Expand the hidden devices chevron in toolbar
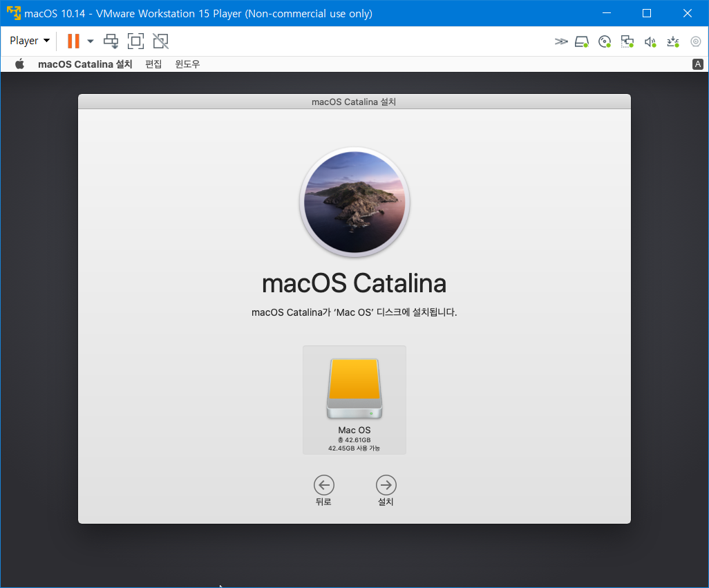 [560, 41]
